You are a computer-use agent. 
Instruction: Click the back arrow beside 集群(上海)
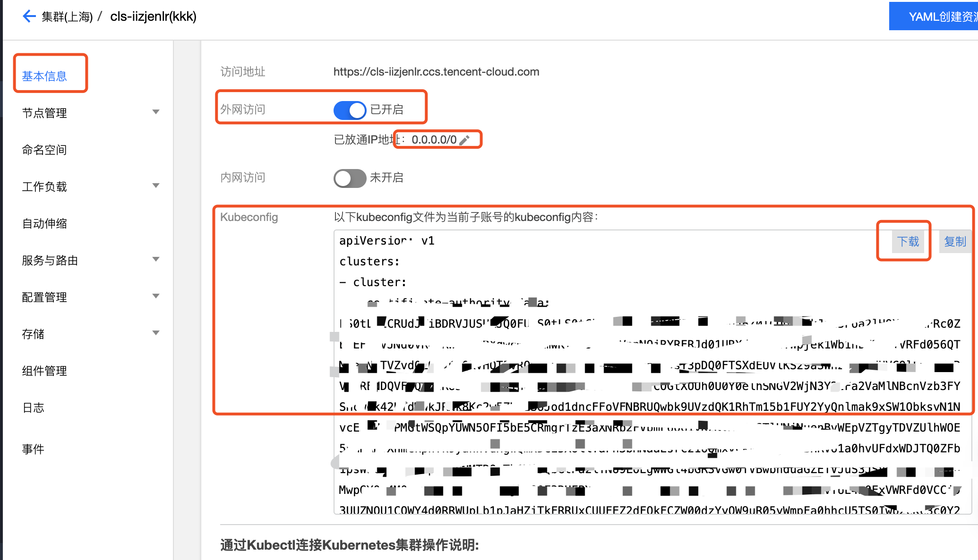(x=29, y=17)
